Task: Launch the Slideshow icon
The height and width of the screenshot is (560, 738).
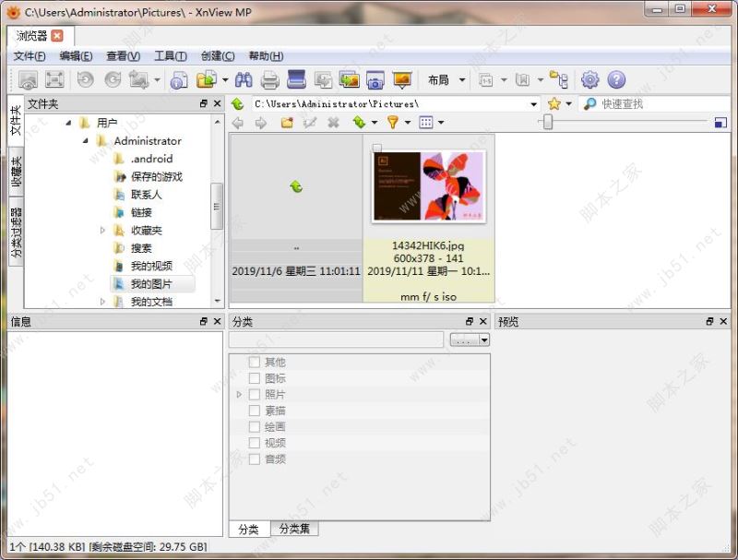Action: [402, 80]
